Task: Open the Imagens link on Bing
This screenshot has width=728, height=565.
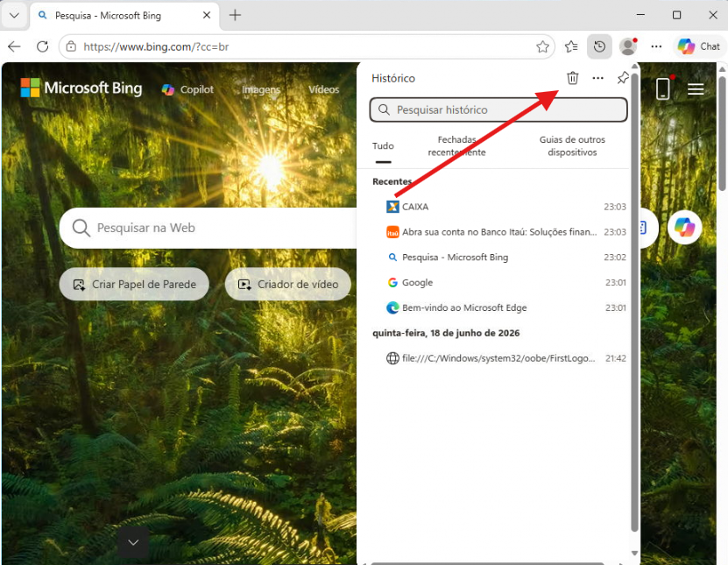Action: 261,89
